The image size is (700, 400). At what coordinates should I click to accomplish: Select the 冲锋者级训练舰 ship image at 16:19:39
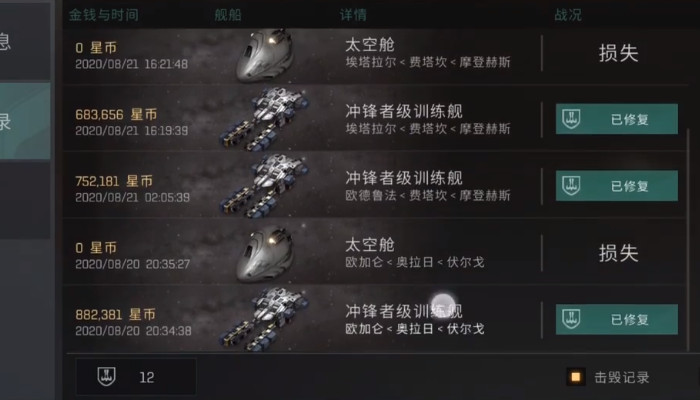tap(264, 119)
